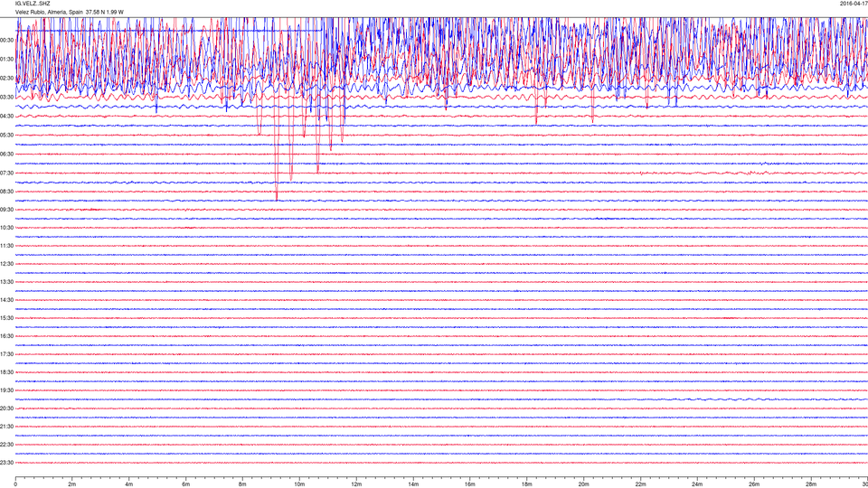Click the 14:30 time label
The width and height of the screenshot is (868, 488).
6,300
